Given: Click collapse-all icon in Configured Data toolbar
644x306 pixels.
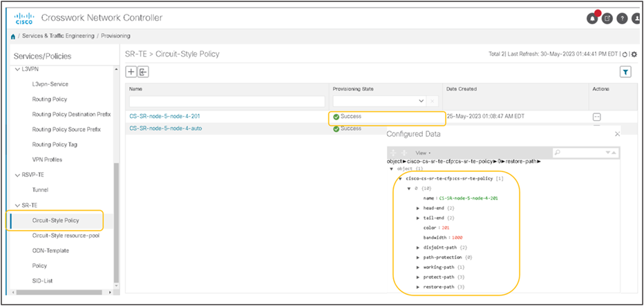Looking at the screenshot, I should pyautogui.click(x=404, y=153).
